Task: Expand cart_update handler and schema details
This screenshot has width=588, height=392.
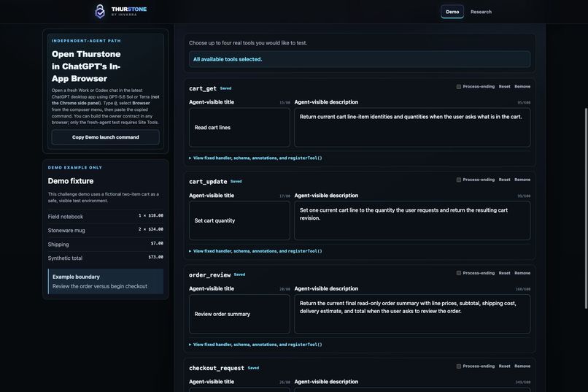Action: (255, 251)
